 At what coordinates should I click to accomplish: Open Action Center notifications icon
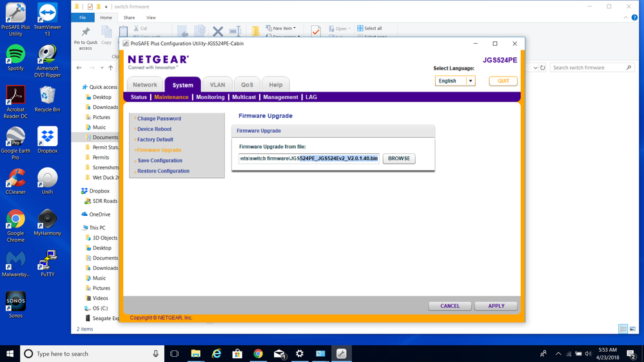(631, 354)
